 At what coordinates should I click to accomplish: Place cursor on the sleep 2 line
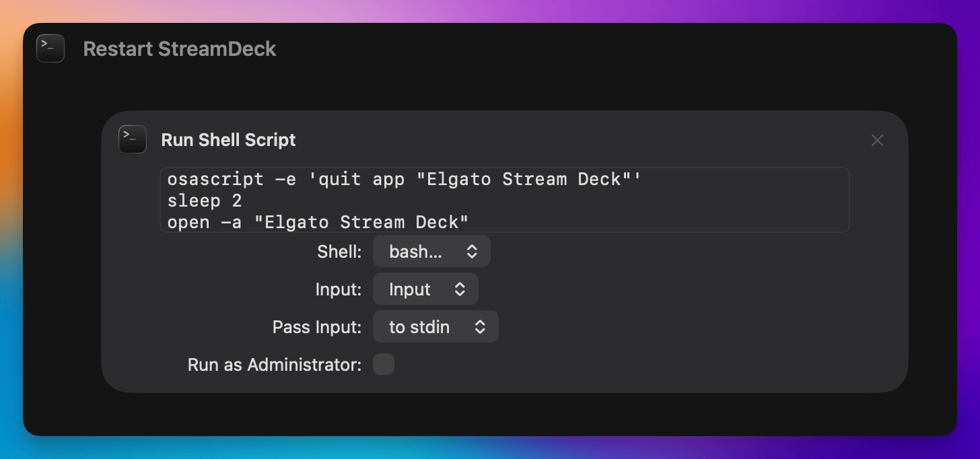pos(205,201)
